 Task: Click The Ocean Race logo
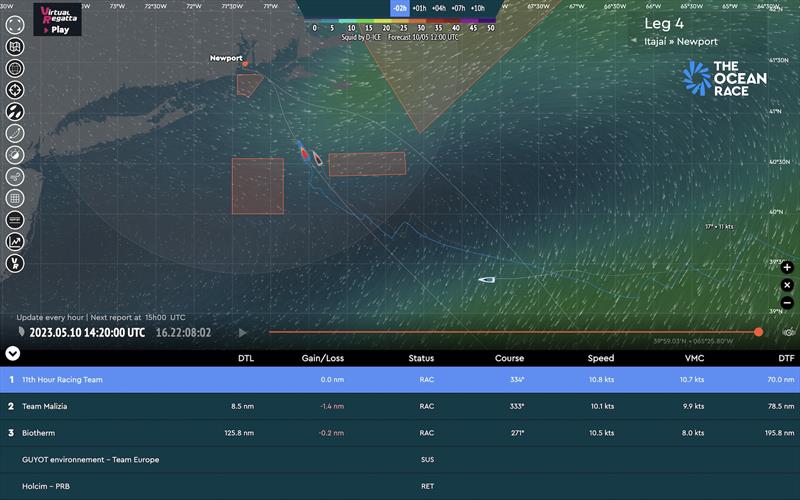click(x=724, y=79)
